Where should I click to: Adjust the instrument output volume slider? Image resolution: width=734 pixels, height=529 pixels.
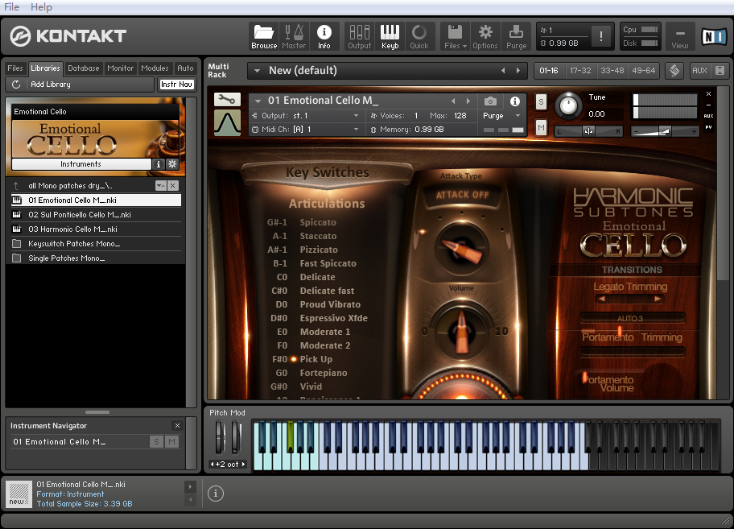[x=665, y=132]
